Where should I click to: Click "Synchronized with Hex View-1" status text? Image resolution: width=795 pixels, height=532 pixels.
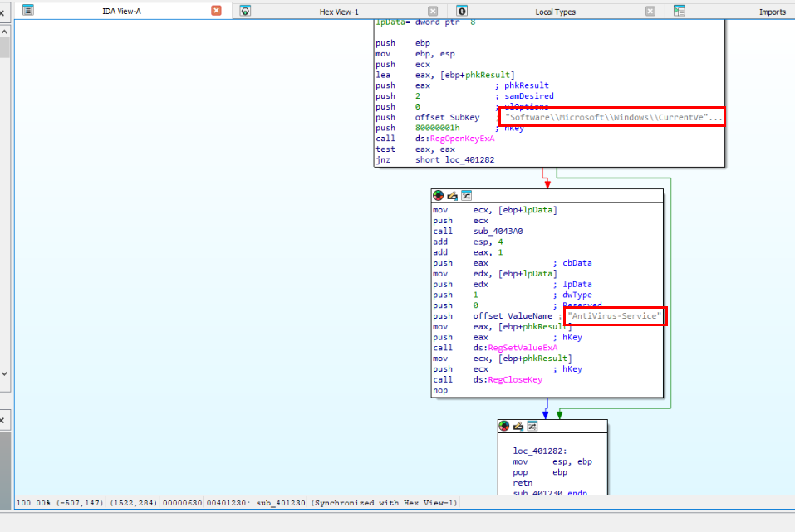pos(385,503)
